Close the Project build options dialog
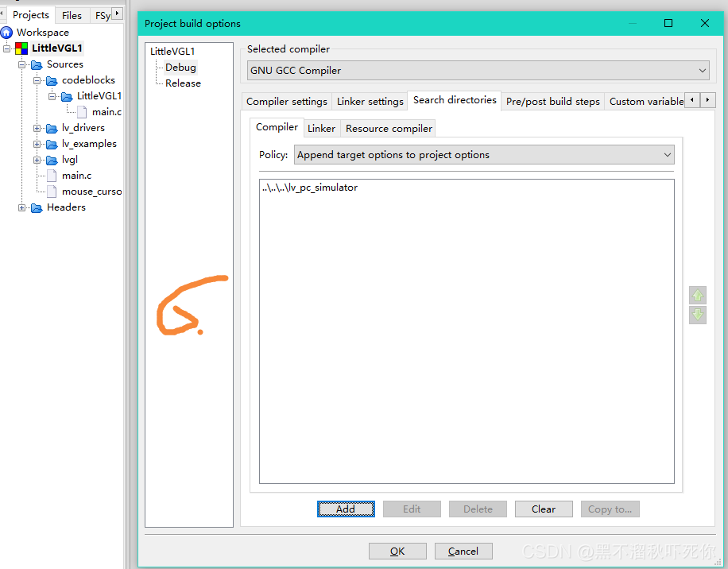The image size is (728, 569). (x=704, y=23)
